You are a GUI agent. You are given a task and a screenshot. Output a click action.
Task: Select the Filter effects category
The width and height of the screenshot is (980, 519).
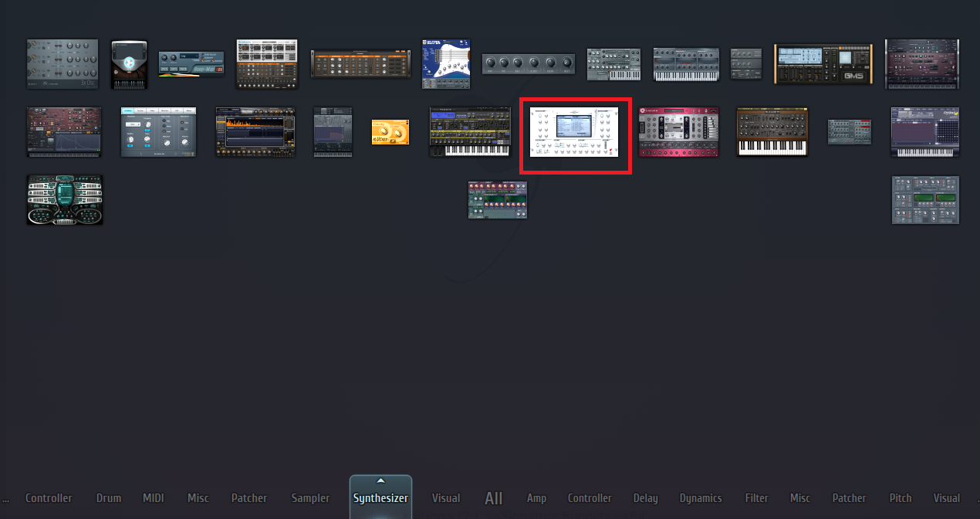coord(756,498)
